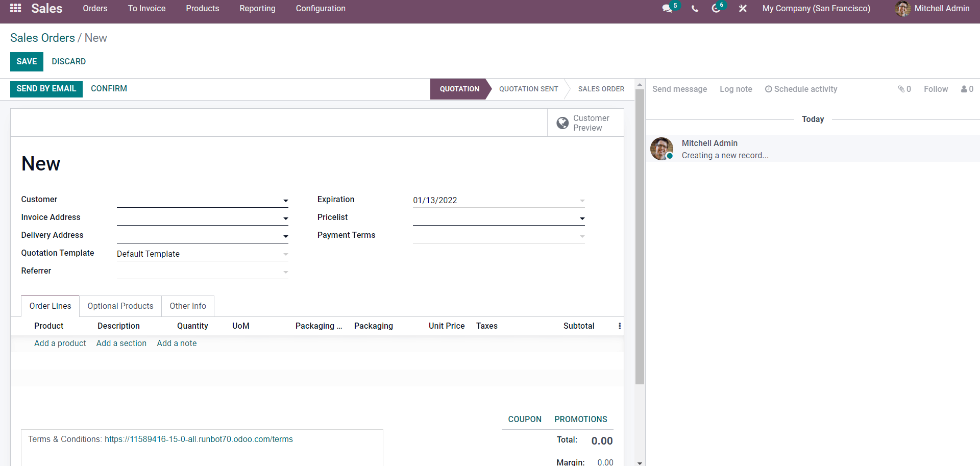980x466 pixels.
Task: Open the Products menu
Action: coord(202,9)
